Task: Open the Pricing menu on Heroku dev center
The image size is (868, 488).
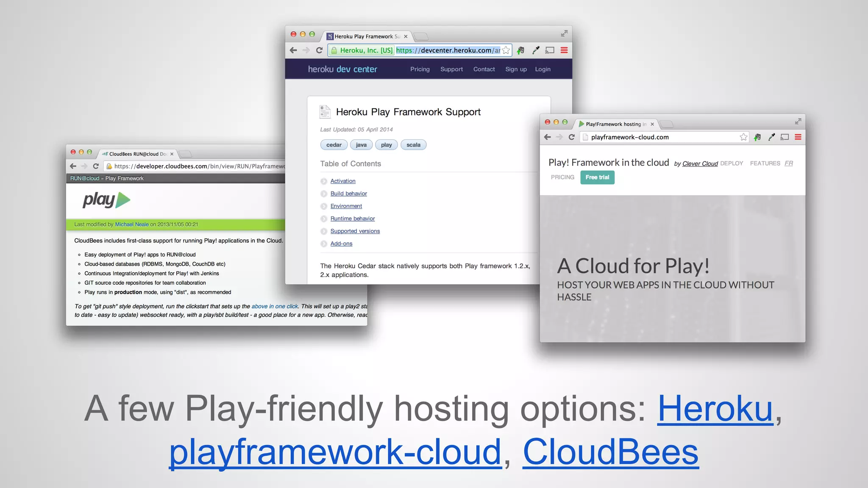Action: tap(420, 69)
